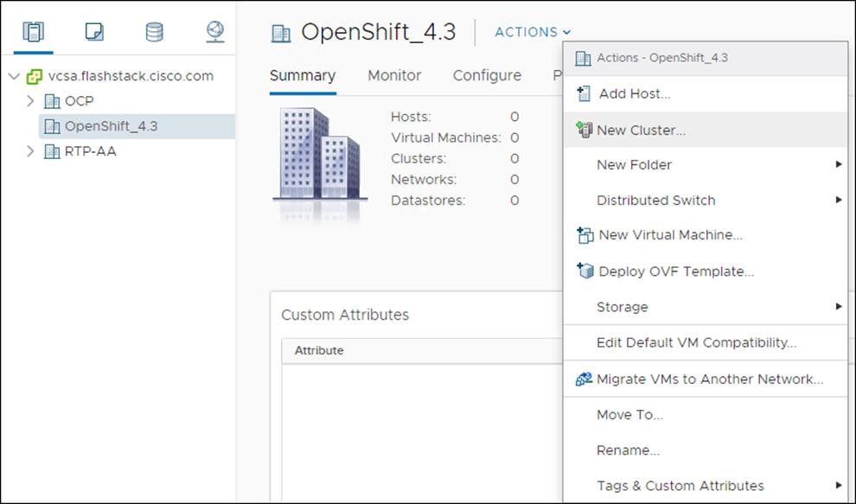Expand the RTP-AA datacenter node
Screen dimensions: 856x504
[x=30, y=151]
